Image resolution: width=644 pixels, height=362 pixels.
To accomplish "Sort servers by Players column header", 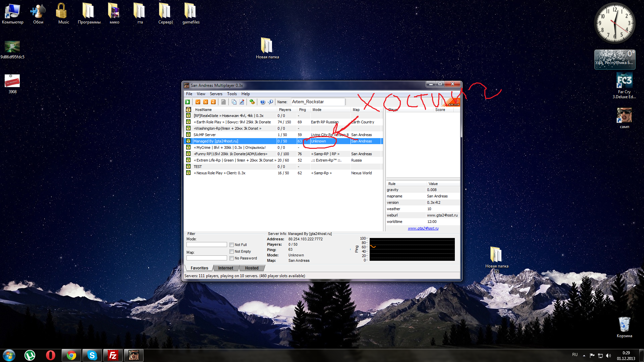I will click(x=287, y=110).
